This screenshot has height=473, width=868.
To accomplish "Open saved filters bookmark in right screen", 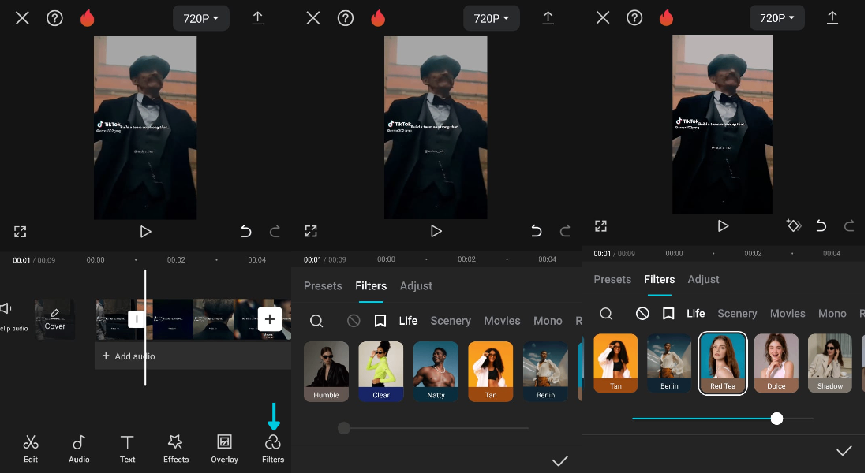I will [668, 314].
